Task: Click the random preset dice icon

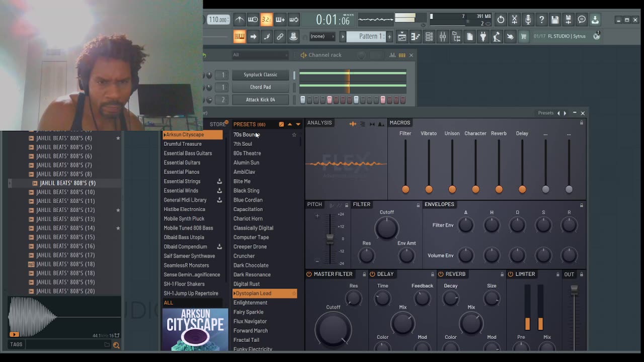Action: [x=281, y=124]
